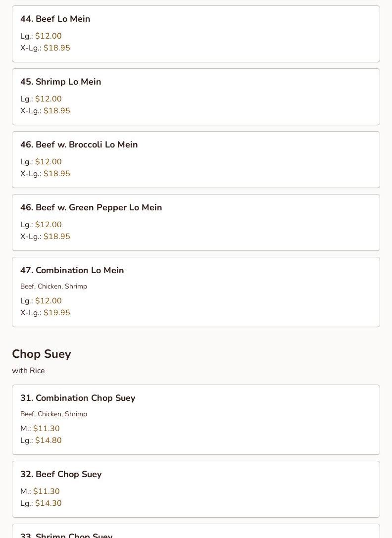This screenshot has width=392, height=538.
Task: Choose 46. Beef w. Broccoli Lo Mein
Action: click(x=196, y=159)
